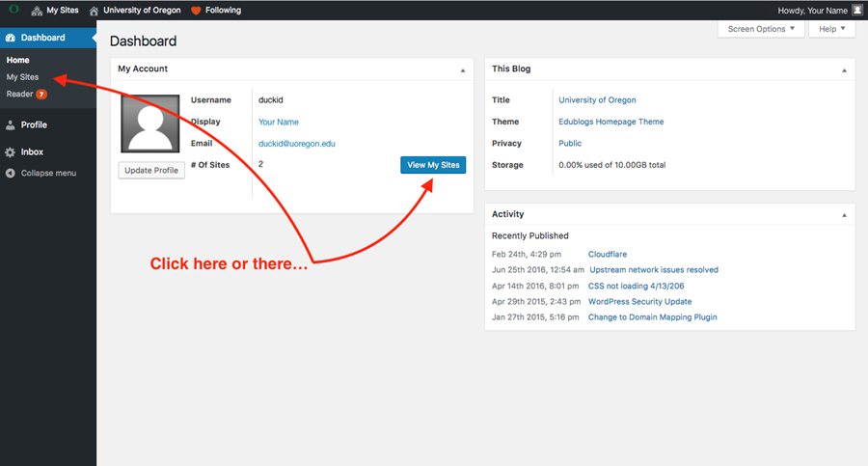
Task: Click the user avatar icon at top right
Action: point(857,10)
